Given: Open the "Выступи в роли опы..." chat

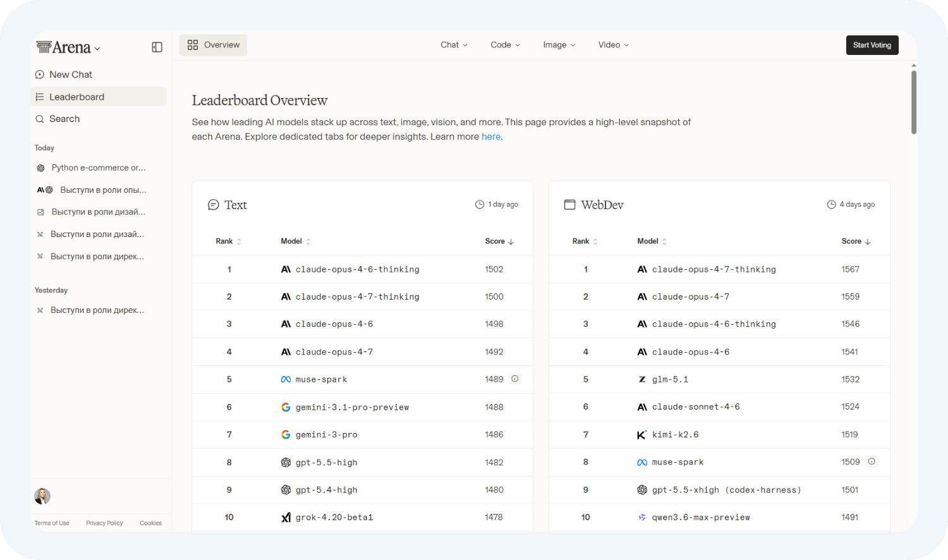Looking at the screenshot, I should [99, 190].
